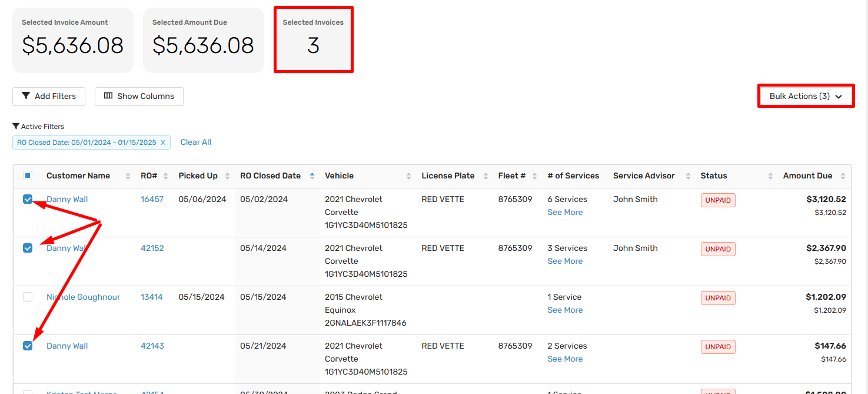Screen dimensions: 868x394
Task: Click the $3,120.52 bold amount due
Action: 826,199
